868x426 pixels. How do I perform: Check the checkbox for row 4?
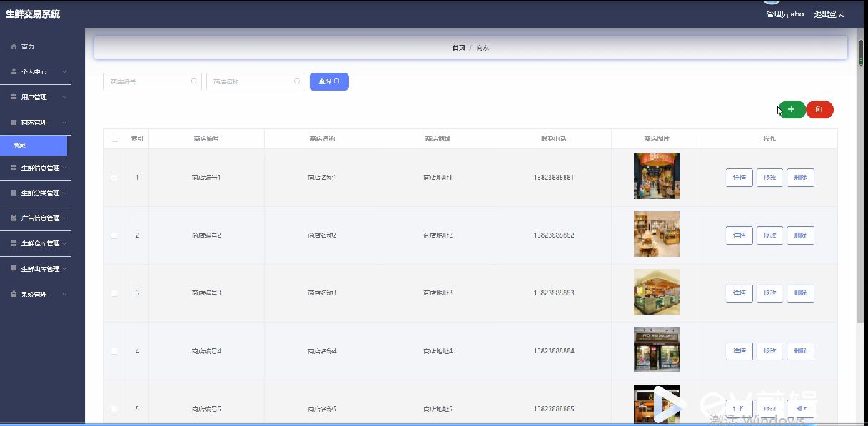click(114, 350)
